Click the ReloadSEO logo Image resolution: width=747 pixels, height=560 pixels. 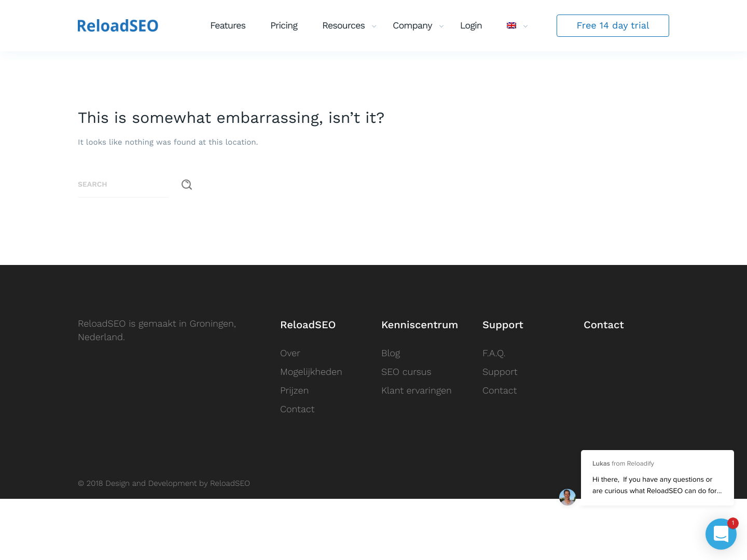click(x=118, y=25)
